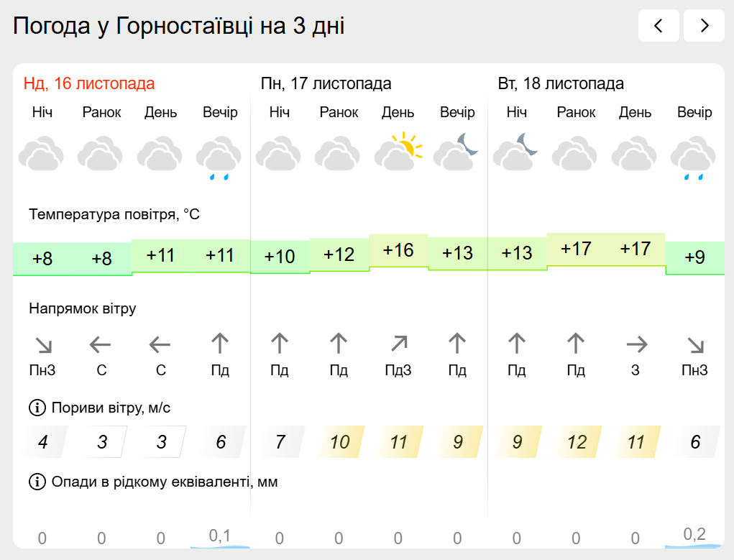This screenshot has width=734, height=560.
Task: Click Monday daytime partly sunny icon
Action: point(398,152)
